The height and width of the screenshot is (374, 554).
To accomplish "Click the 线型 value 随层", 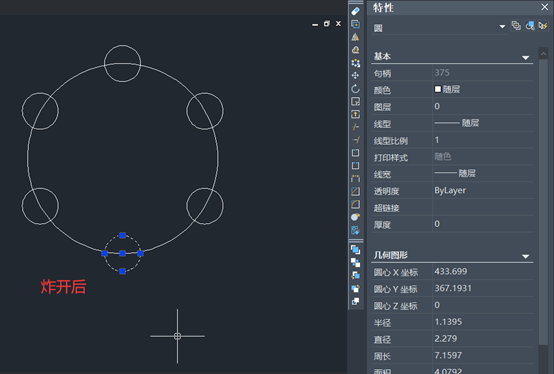I will 470,123.
